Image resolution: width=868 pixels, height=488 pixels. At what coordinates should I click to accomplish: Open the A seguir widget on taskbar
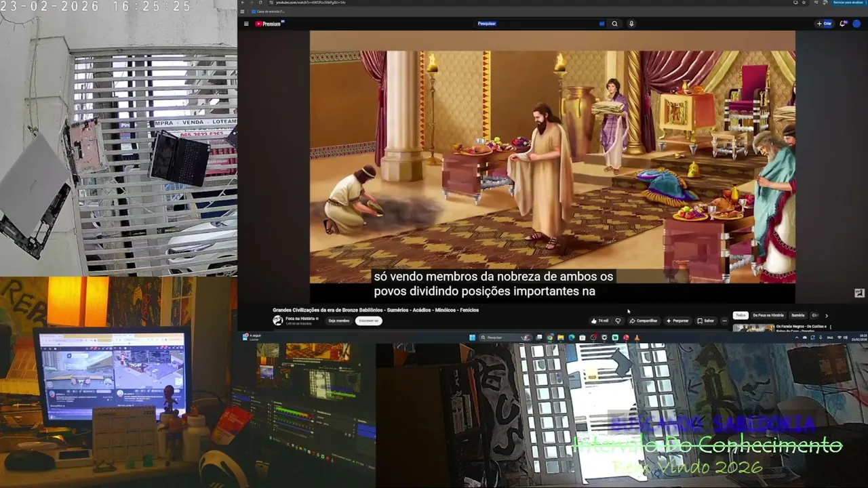tap(251, 337)
